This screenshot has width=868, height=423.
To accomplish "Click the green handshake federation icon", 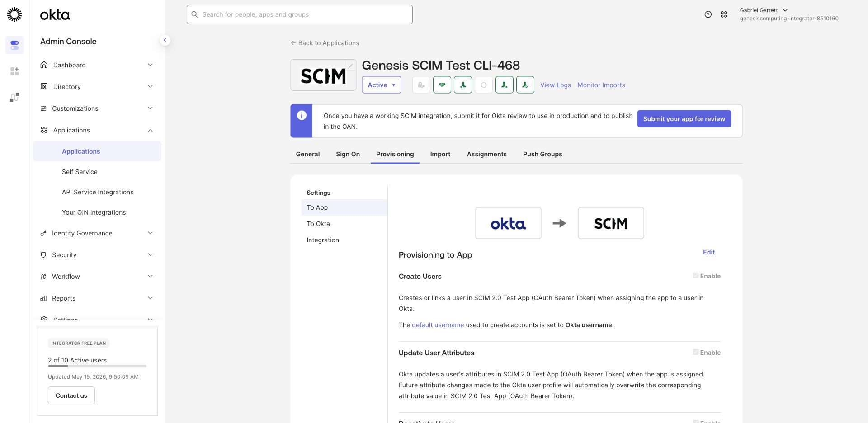I will (x=442, y=85).
